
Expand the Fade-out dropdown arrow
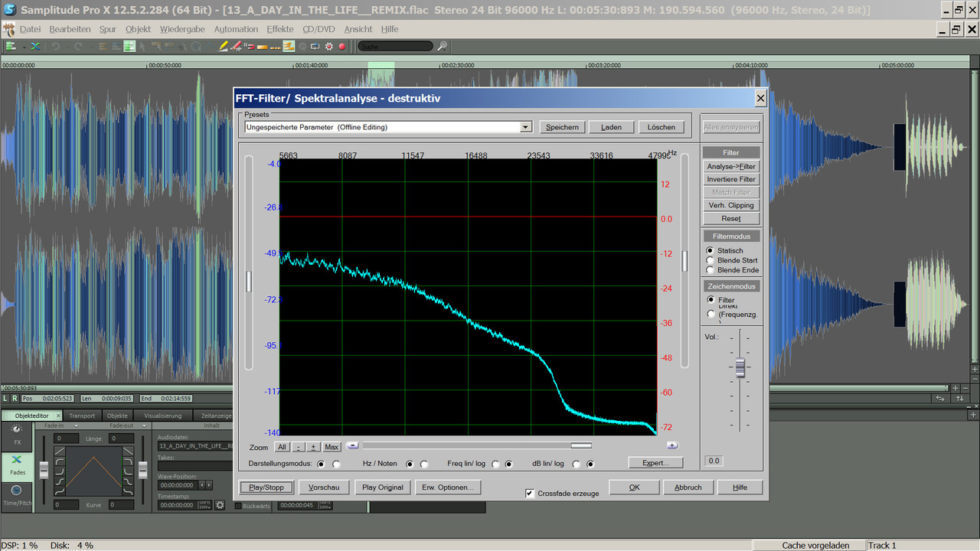click(x=144, y=425)
